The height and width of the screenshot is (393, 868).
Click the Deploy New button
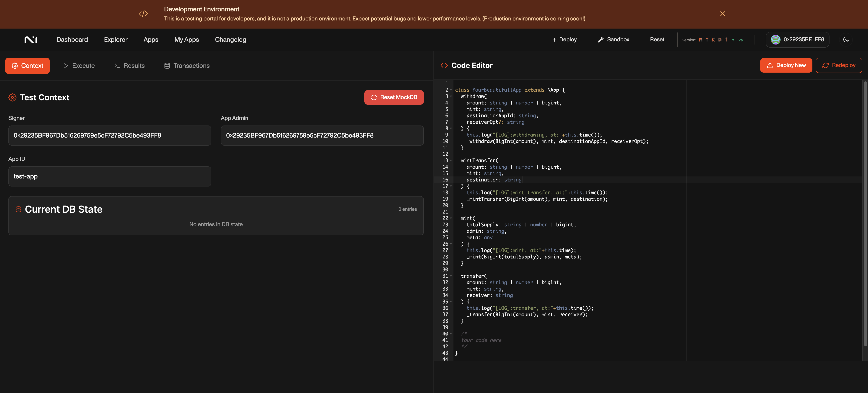pyautogui.click(x=786, y=65)
